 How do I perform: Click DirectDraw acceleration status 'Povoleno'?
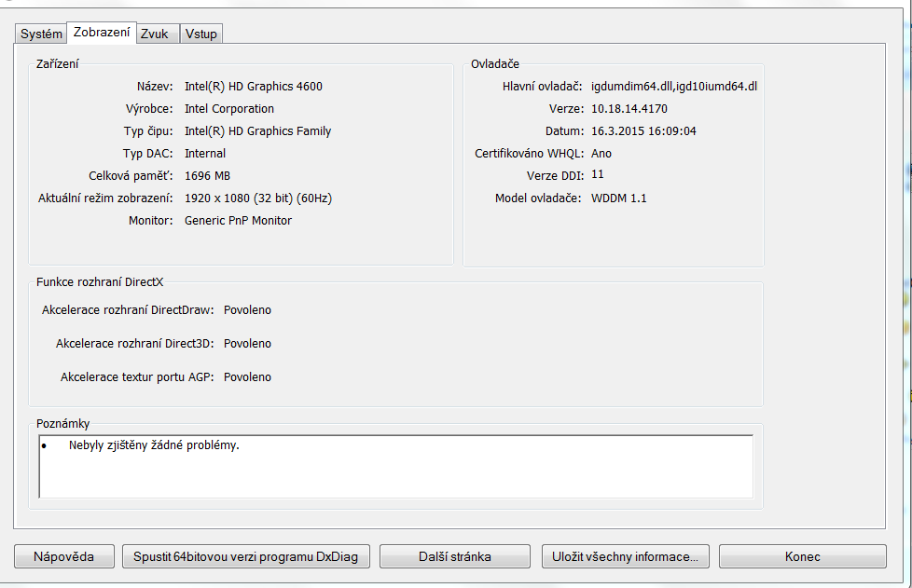point(247,309)
